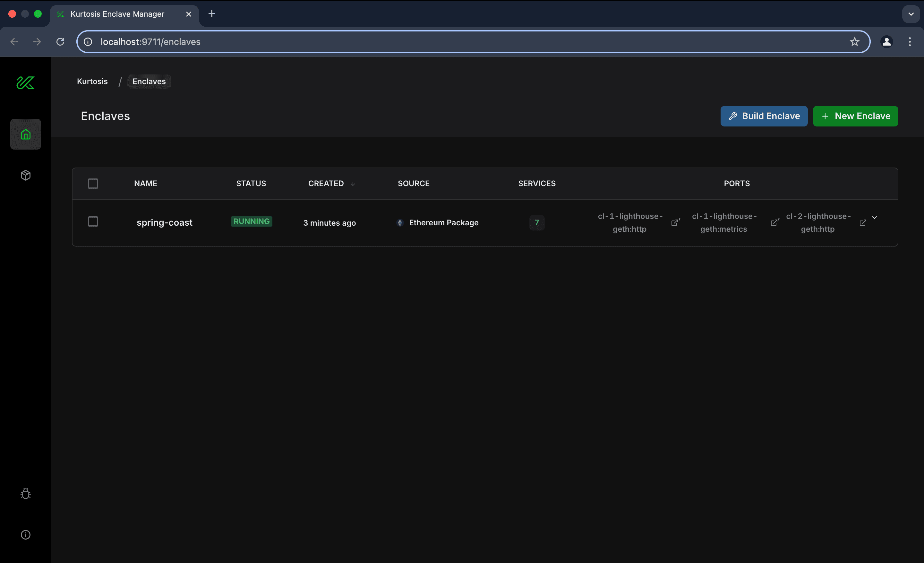The width and height of the screenshot is (924, 563).
Task: Click the Enclaves breadcrumb item
Action: pyautogui.click(x=149, y=81)
